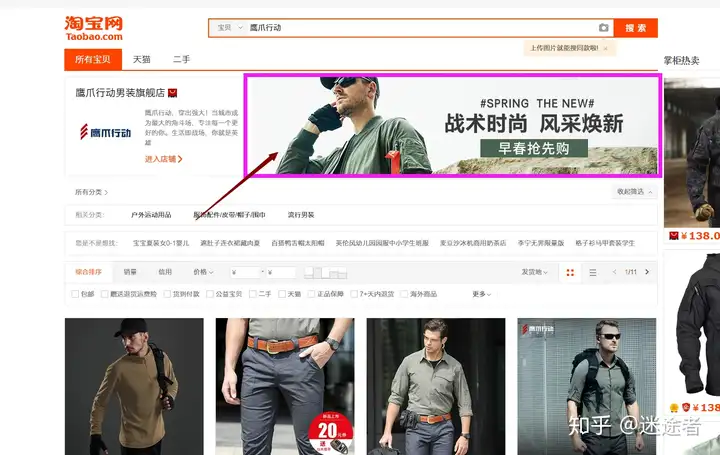Choose the 流行男装 category
The image size is (720, 455).
[301, 215]
